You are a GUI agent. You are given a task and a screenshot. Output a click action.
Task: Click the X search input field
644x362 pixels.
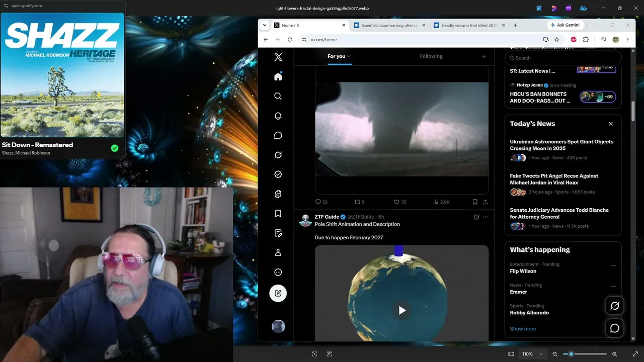click(x=563, y=58)
